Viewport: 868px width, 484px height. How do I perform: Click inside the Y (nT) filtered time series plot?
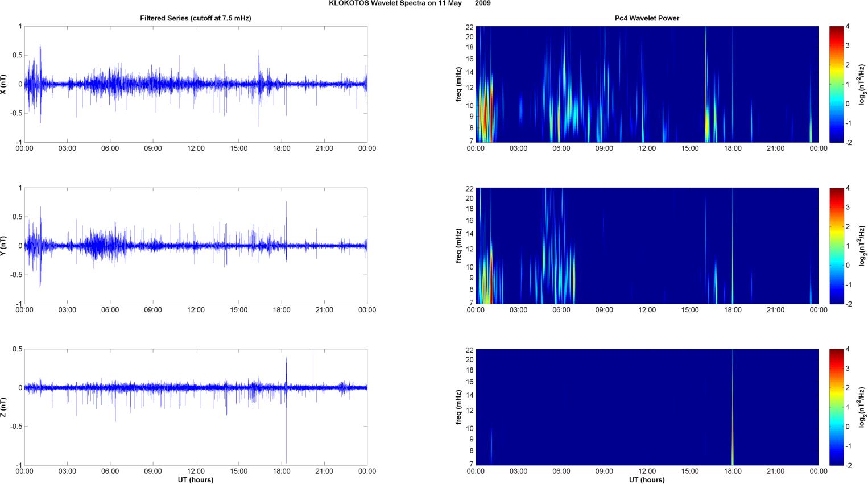click(196, 246)
